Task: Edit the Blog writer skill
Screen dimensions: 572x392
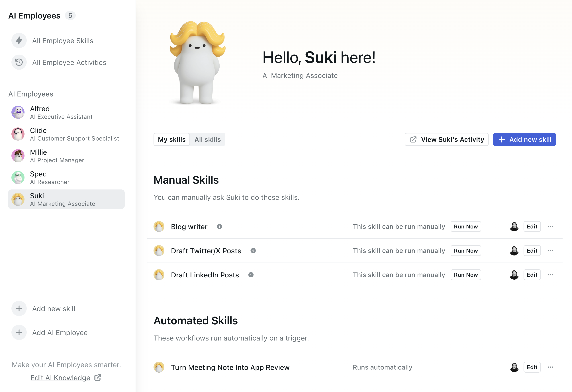Action: 532,226
